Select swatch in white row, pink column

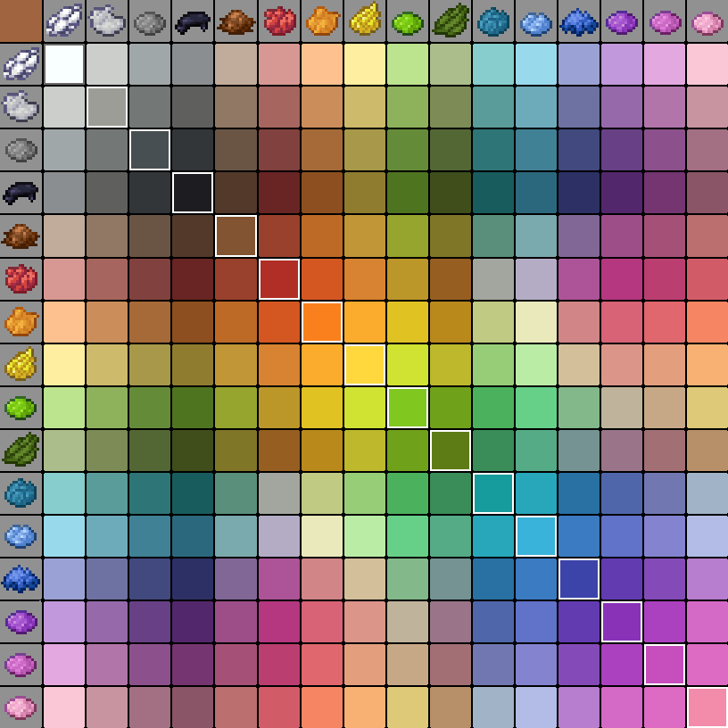point(707,64)
